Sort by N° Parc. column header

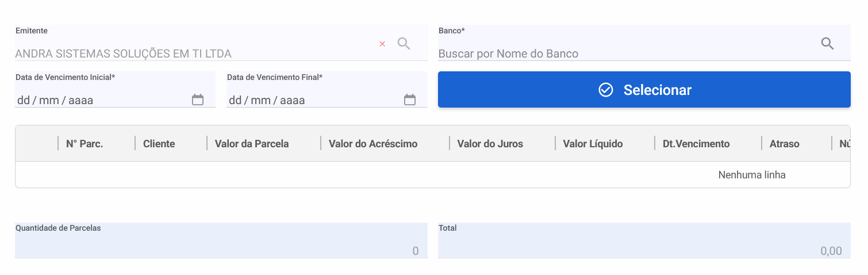(85, 144)
